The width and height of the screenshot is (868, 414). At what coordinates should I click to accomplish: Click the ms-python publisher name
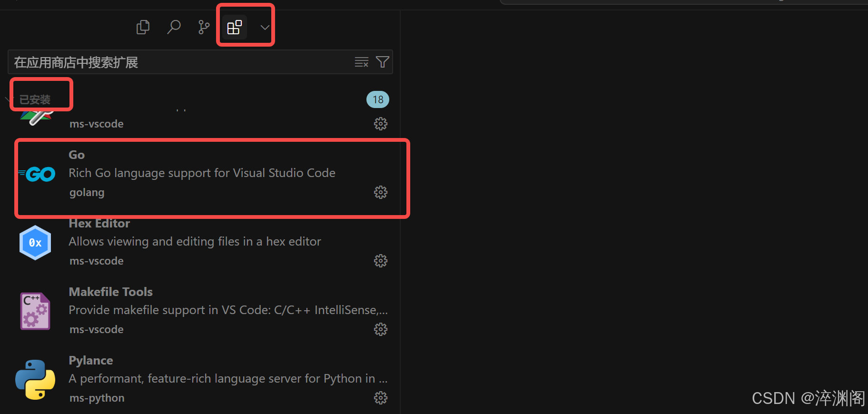click(x=97, y=398)
